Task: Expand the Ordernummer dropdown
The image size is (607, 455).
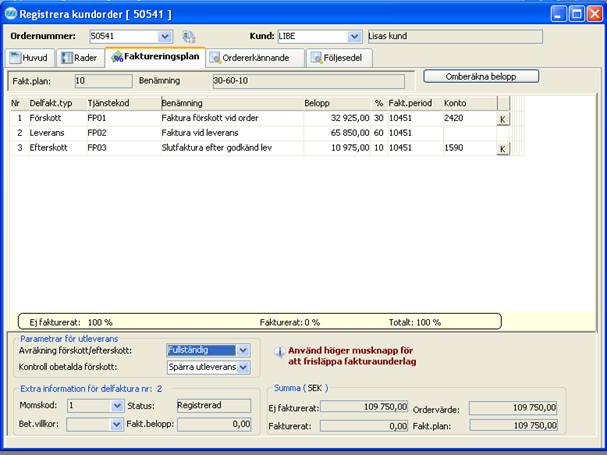Action: [165, 36]
